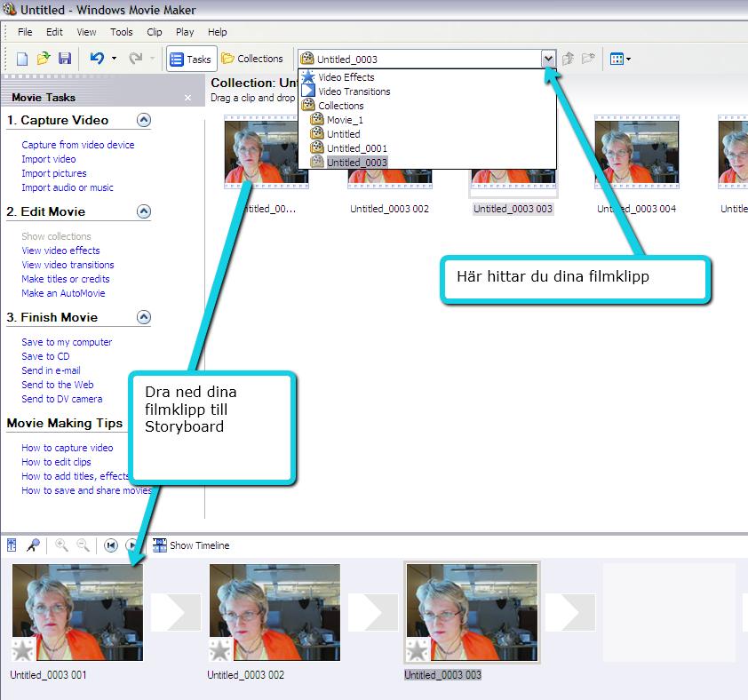This screenshot has height=700, width=748.
Task: Click View video transitions link
Action: tap(68, 265)
